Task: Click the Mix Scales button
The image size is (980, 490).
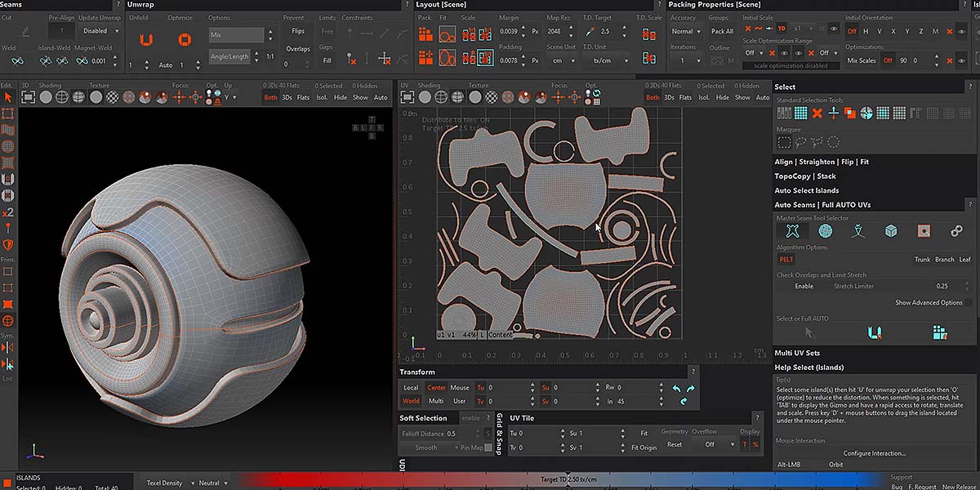Action: click(862, 60)
